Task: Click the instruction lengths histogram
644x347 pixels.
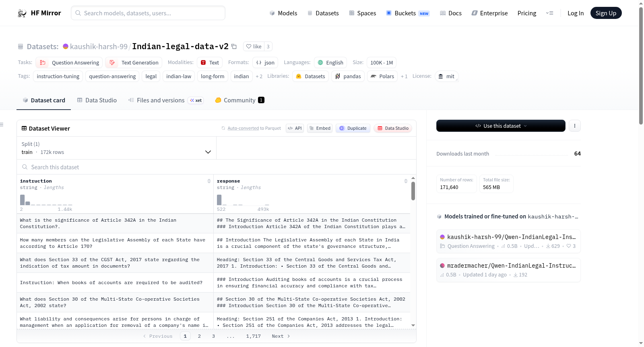Action: 46,200
